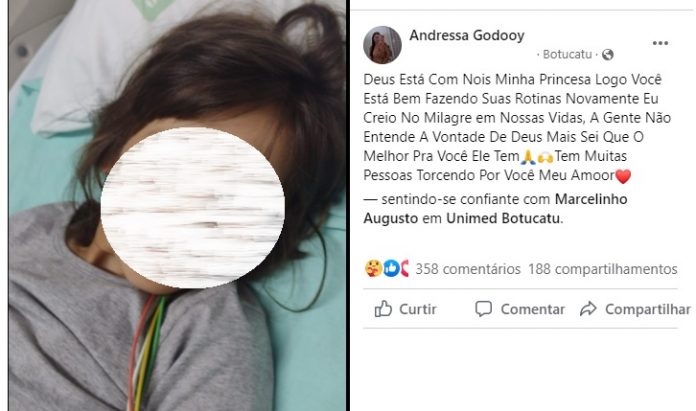Screen dimensions: 696x411
Task: Open Andressa Godooy's profile name link
Action: tap(467, 35)
